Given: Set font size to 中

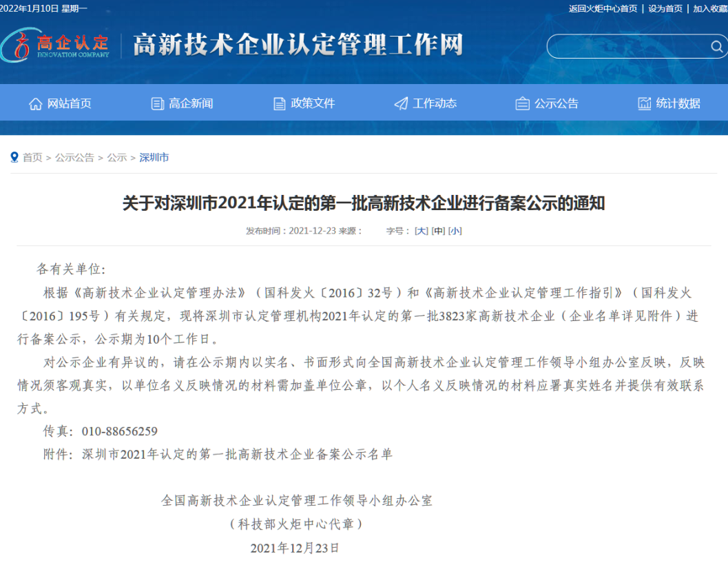Looking at the screenshot, I should (438, 231).
